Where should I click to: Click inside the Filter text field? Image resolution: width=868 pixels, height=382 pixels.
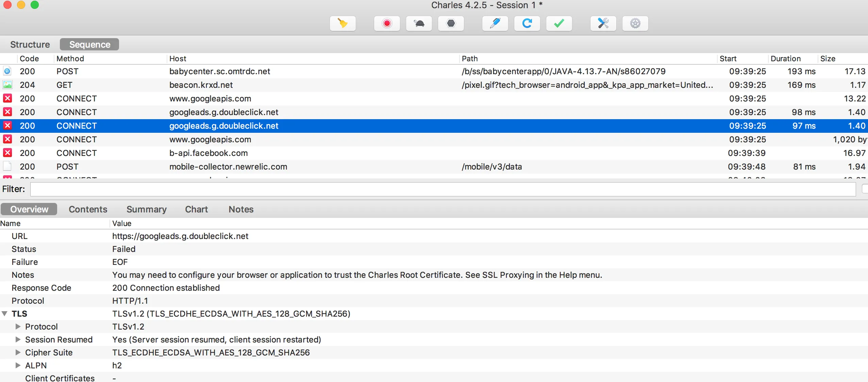[x=442, y=189]
